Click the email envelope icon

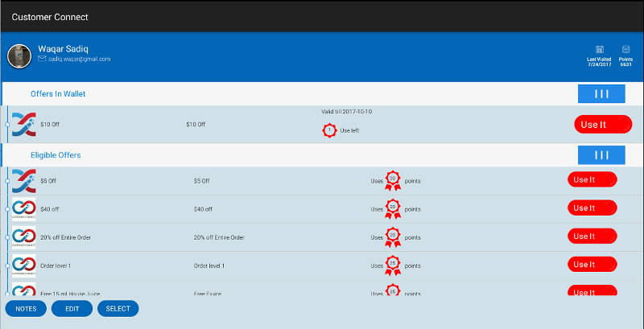tap(42, 59)
